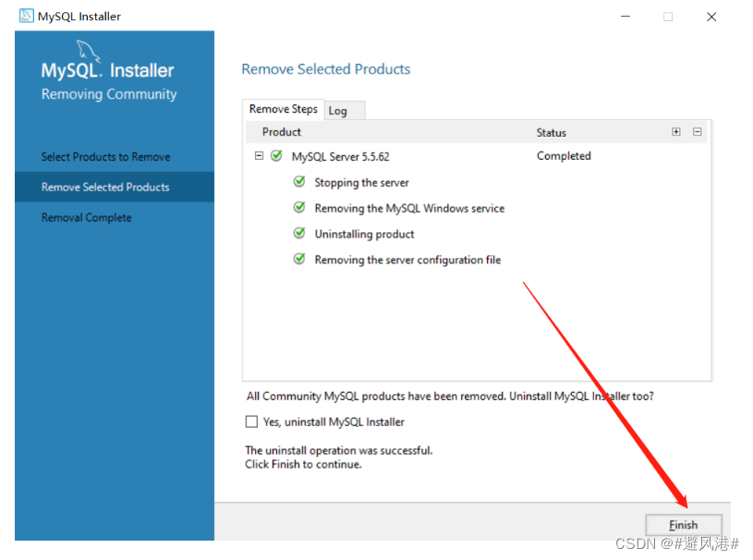Click The uninstall operation was successful text

point(338,451)
